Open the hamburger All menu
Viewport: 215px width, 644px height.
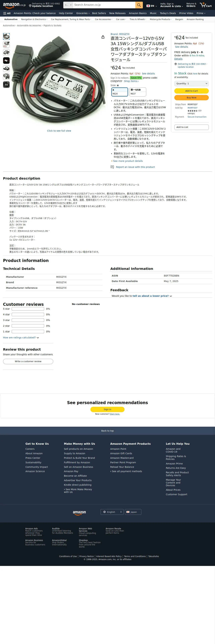click(7, 13)
